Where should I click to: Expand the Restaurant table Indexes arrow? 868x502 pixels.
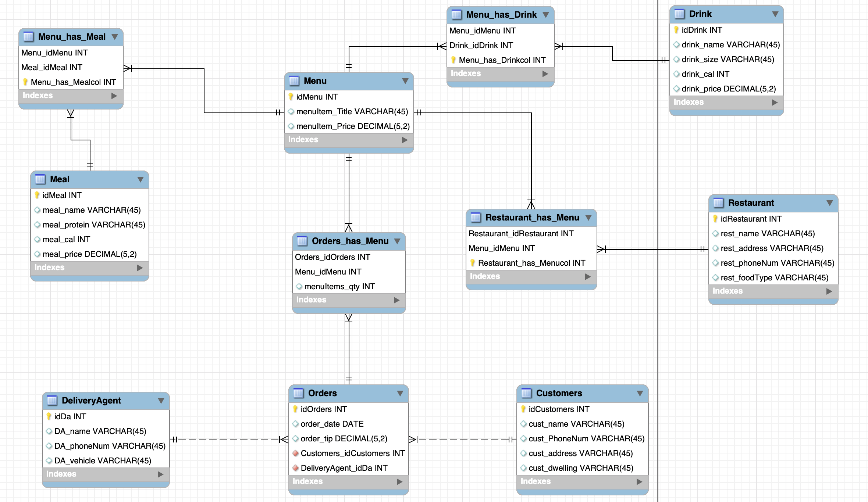coord(829,291)
